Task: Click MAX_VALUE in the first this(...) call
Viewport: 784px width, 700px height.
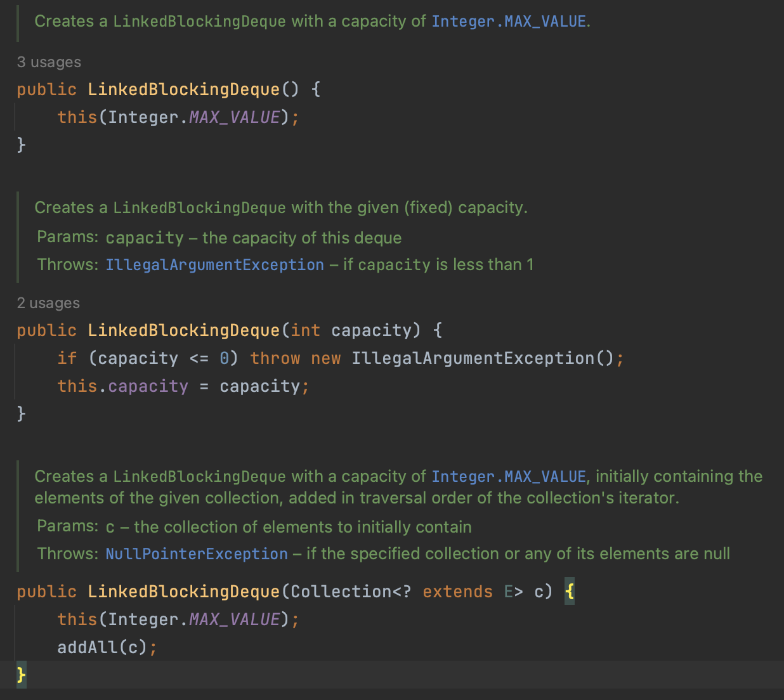Action: coord(235,117)
